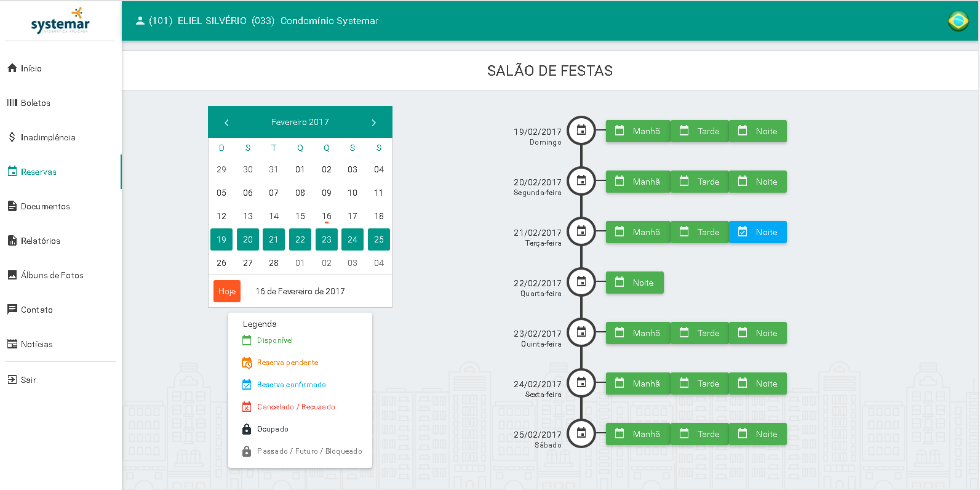The height and width of the screenshot is (490, 980).
Task: Click the Ocupado lock icon in legend
Action: [x=247, y=429]
